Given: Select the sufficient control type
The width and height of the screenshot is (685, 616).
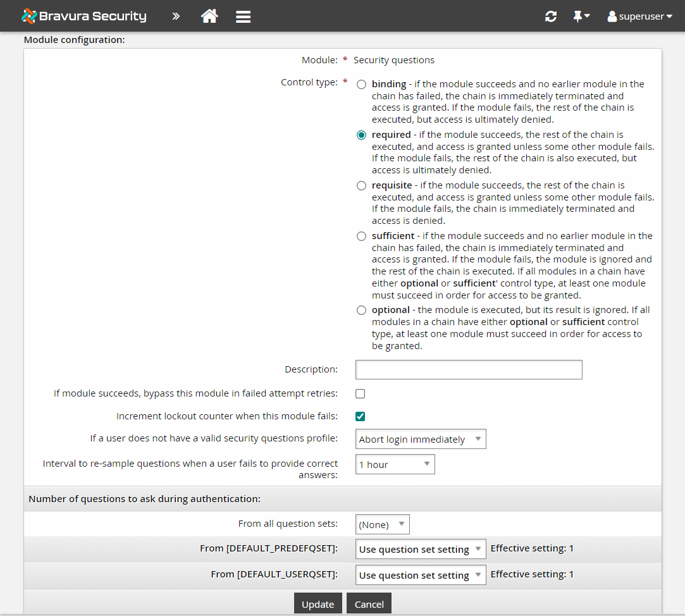Looking at the screenshot, I should pyautogui.click(x=361, y=236).
